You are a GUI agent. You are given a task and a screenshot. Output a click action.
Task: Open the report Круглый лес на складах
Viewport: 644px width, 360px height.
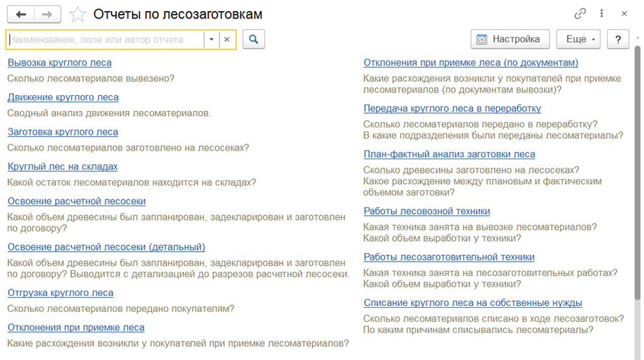point(62,166)
